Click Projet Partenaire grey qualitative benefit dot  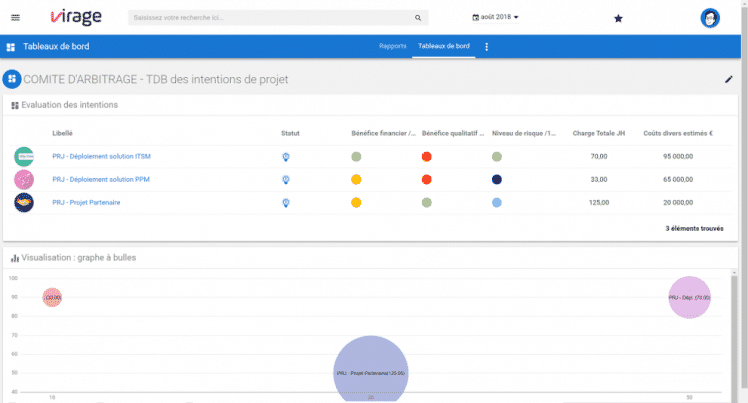pyautogui.click(x=426, y=202)
